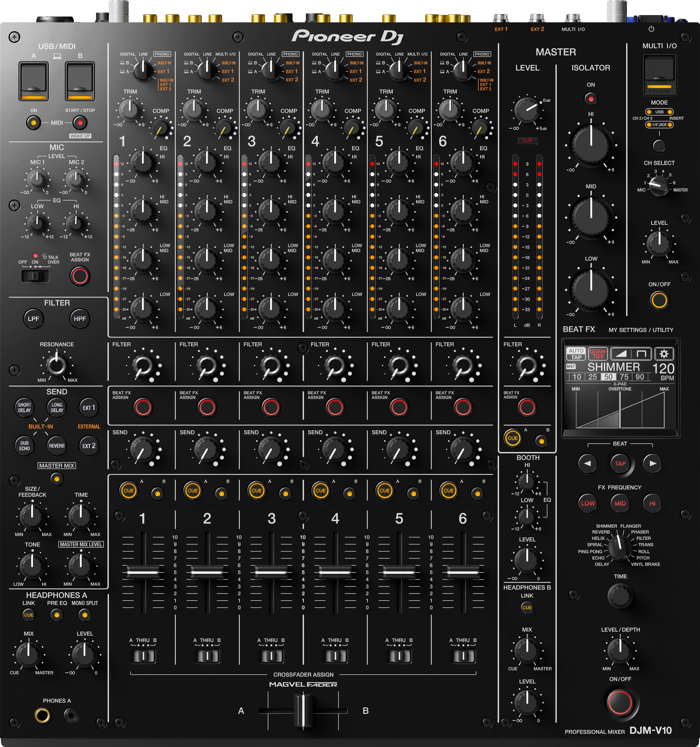Grab the channel 2 fader cap
Screen dimensions: 700x747
[207, 572]
